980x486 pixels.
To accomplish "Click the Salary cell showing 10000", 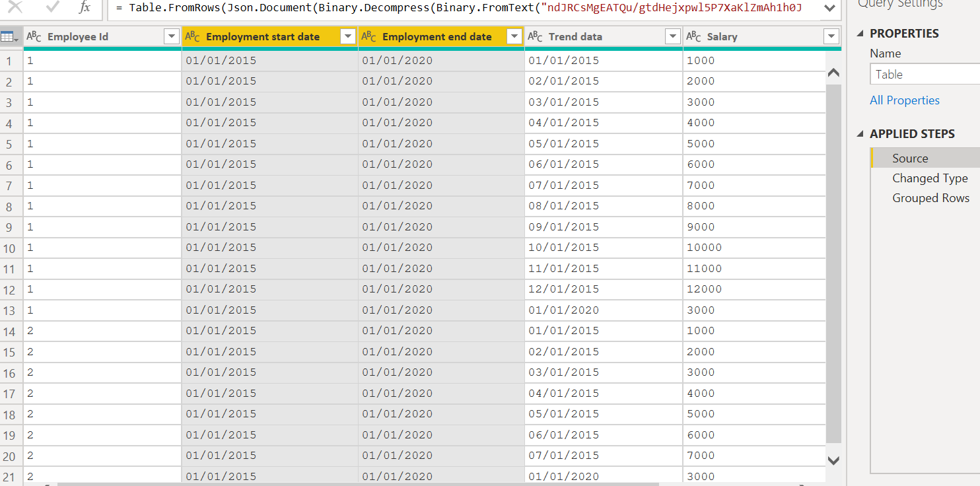I will [754, 248].
